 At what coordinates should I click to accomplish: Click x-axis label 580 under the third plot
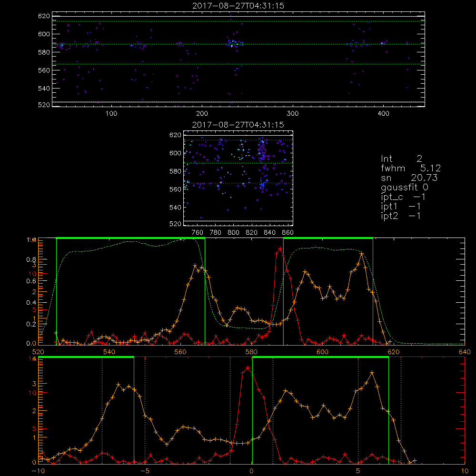pyautogui.click(x=251, y=352)
